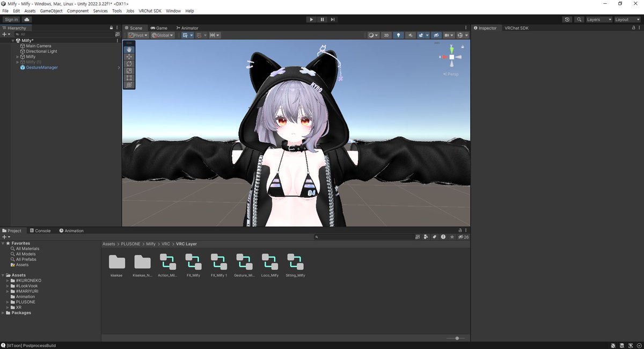Select the Rotate tool in Scene
The image size is (644, 349).
[x=129, y=63]
